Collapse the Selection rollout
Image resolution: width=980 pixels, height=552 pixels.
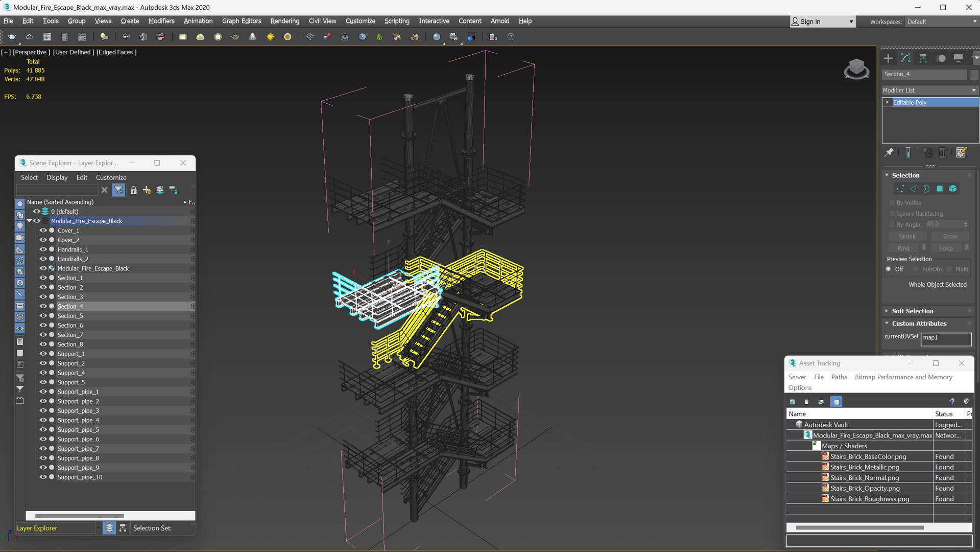click(x=887, y=175)
